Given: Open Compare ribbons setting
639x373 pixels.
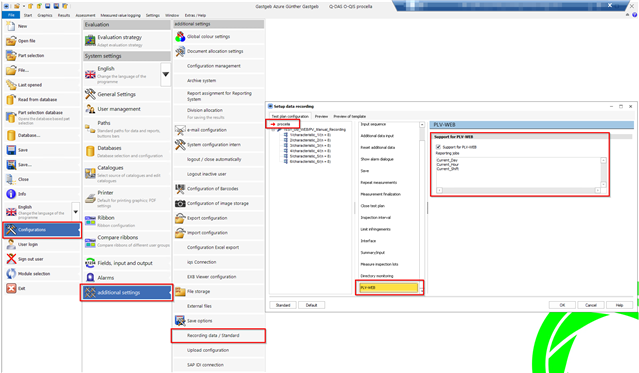Looking at the screenshot, I should coord(127,241).
